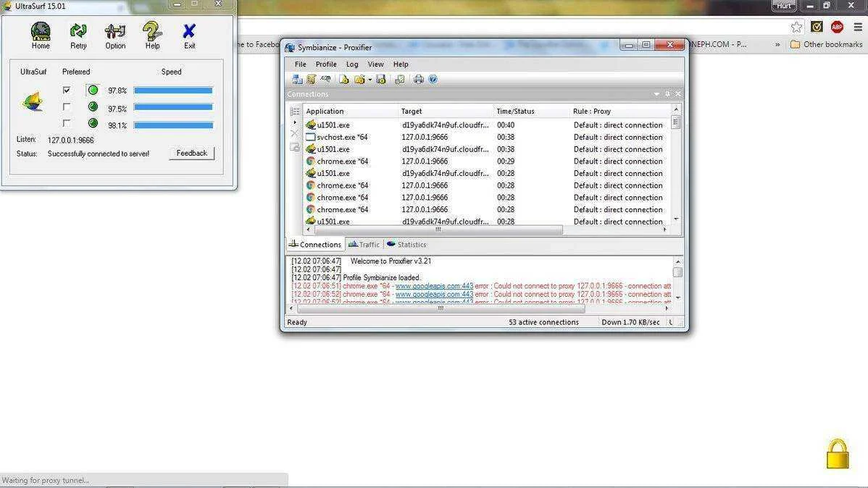
Task: Select the green indicator for 97.5% server
Action: pyautogui.click(x=93, y=106)
